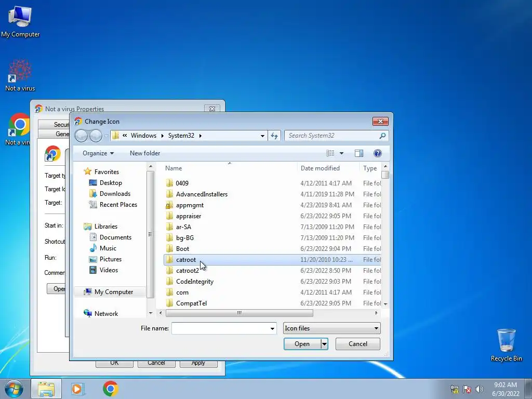Screen dimensions: 532x399
Task: Expand the view options dropdown arrow
Action: (x=342, y=153)
